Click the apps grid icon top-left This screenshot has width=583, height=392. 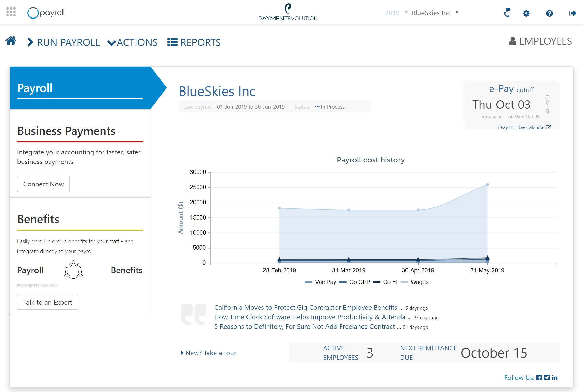click(11, 12)
